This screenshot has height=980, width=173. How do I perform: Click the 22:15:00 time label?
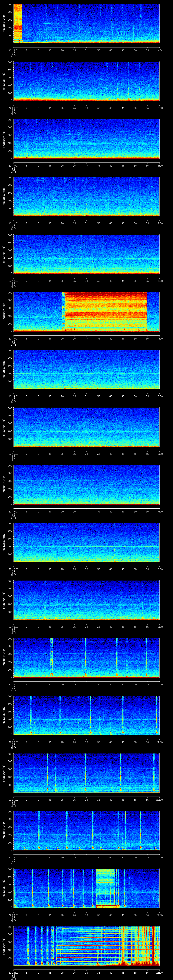13,454
